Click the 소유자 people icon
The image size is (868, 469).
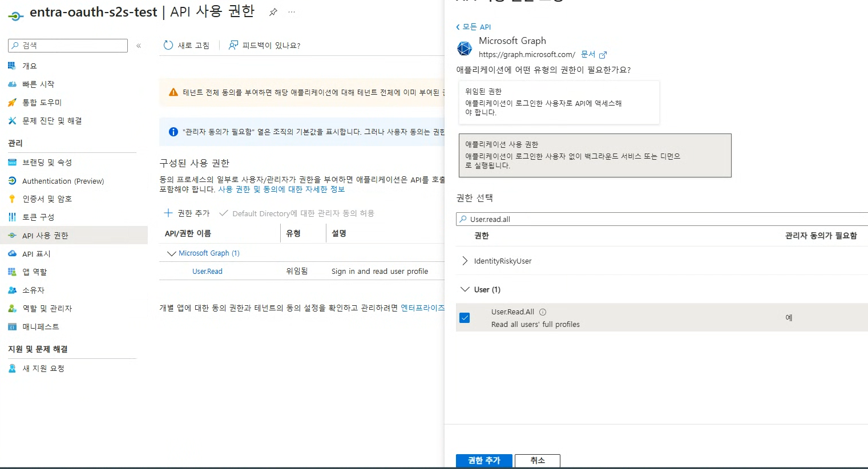pos(12,290)
